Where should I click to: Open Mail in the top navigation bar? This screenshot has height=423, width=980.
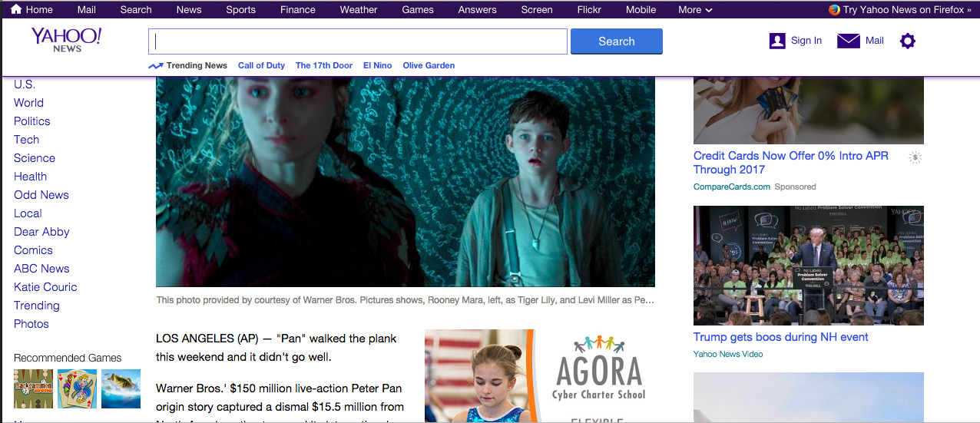click(87, 10)
